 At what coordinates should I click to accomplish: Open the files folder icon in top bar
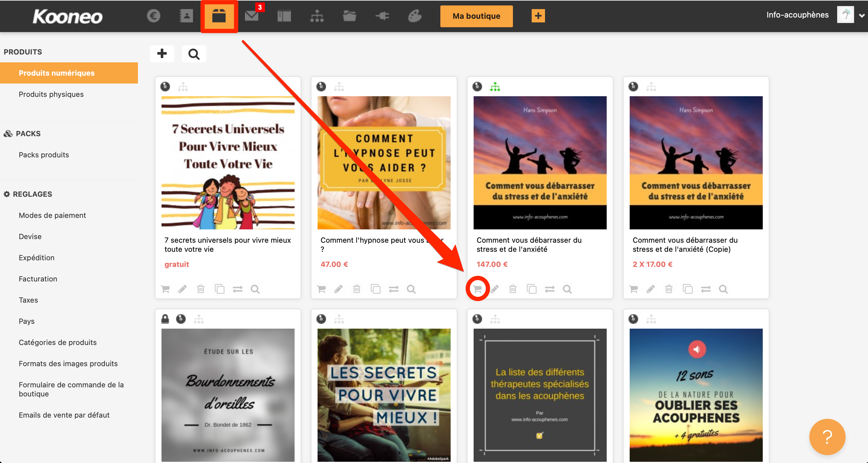pos(349,16)
